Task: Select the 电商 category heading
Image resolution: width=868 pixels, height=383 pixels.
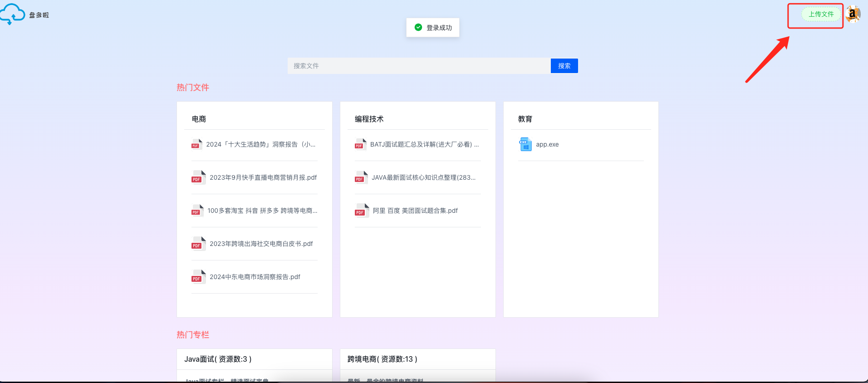Action: 199,119
